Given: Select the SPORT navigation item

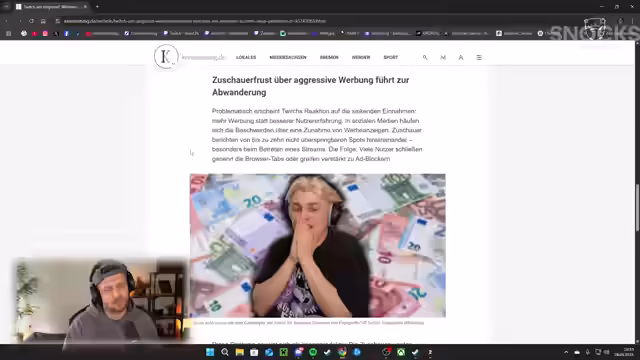Looking at the screenshot, I should point(391,58).
